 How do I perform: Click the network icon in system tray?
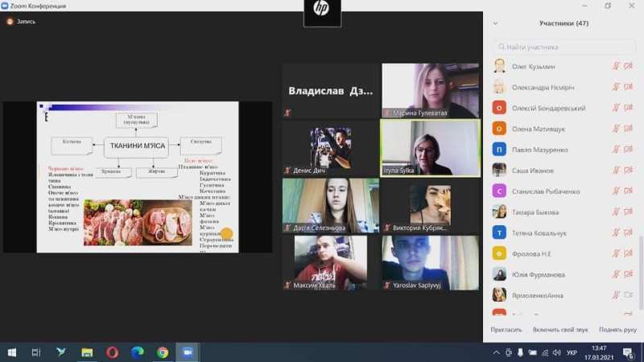click(545, 352)
